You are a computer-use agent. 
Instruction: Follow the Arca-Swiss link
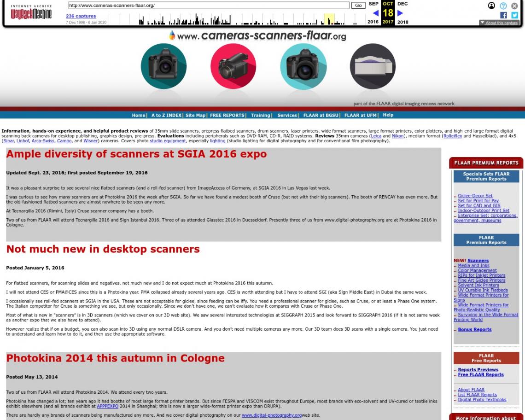(x=43, y=141)
